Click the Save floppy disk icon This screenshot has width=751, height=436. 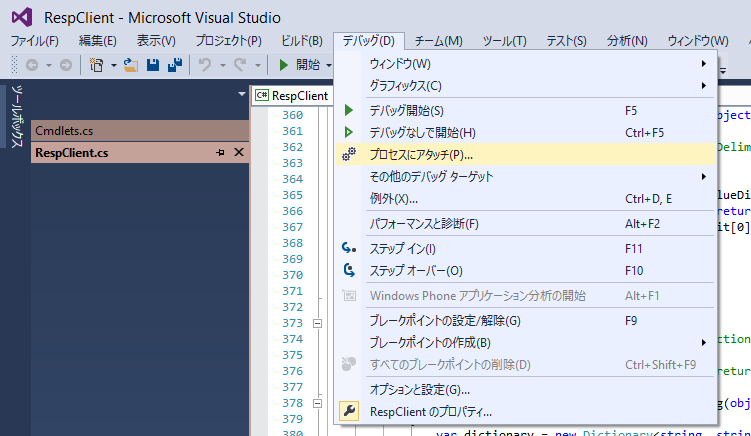coord(153,65)
